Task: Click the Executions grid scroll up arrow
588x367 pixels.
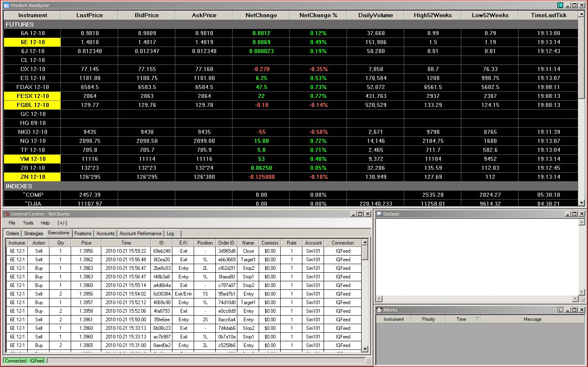Action: pyautogui.click(x=365, y=242)
